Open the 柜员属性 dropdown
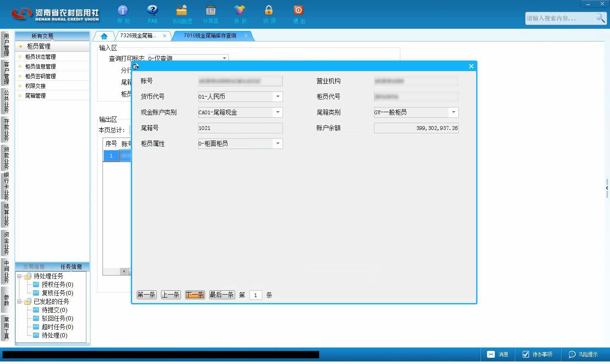 (x=278, y=143)
